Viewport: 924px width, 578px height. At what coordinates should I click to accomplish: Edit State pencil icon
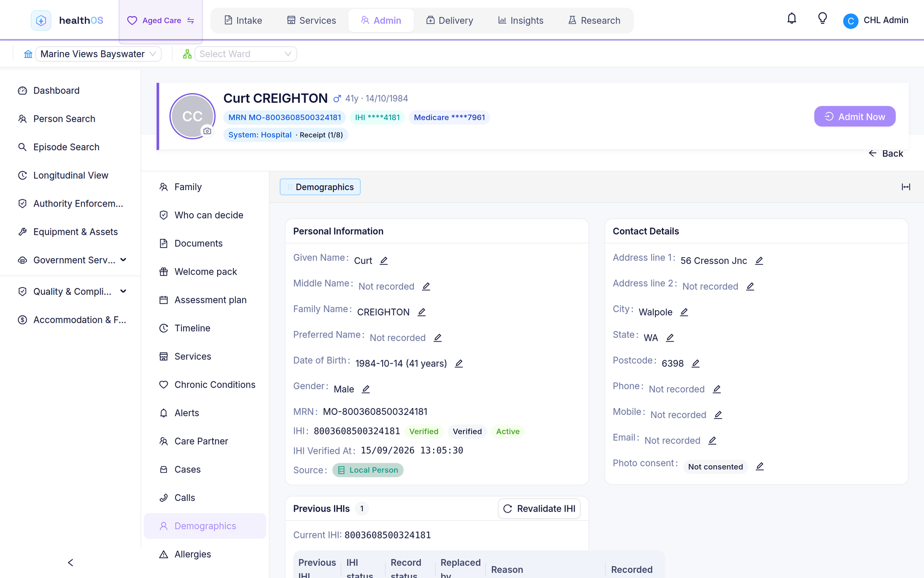(670, 338)
